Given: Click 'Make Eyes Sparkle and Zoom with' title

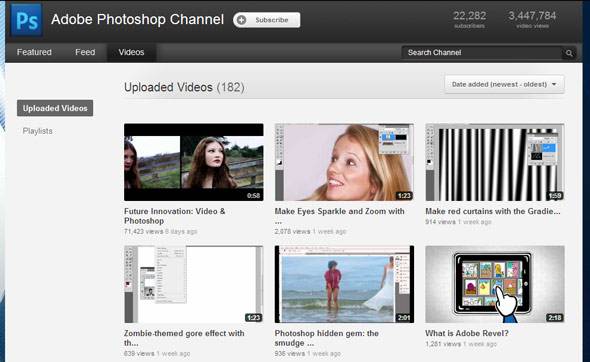Looking at the screenshot, I should [x=339, y=211].
